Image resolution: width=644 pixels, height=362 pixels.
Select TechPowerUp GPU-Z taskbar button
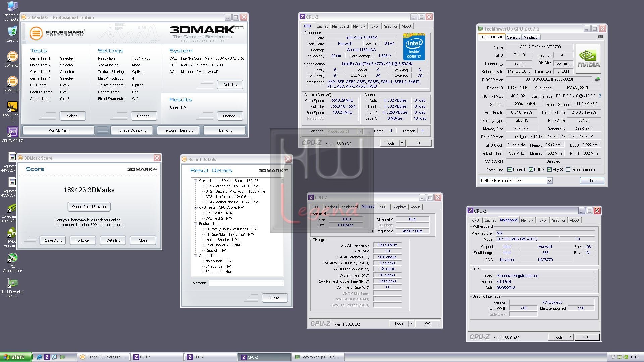[318, 357]
